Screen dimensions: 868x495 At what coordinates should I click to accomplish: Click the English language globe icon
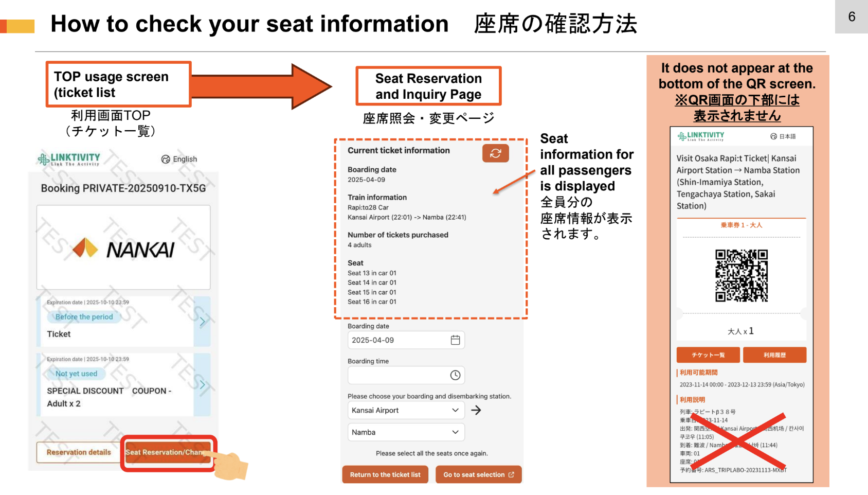point(166,160)
